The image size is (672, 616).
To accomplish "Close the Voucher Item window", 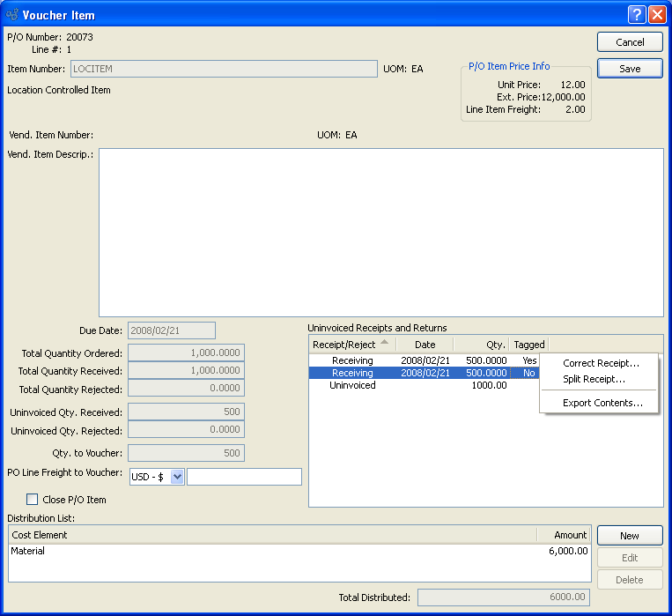I will point(657,15).
